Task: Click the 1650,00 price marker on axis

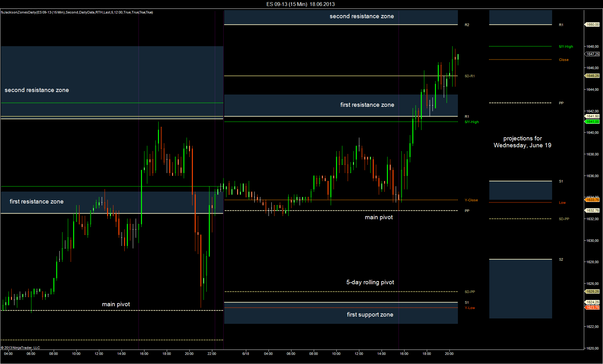Action: (x=593, y=24)
